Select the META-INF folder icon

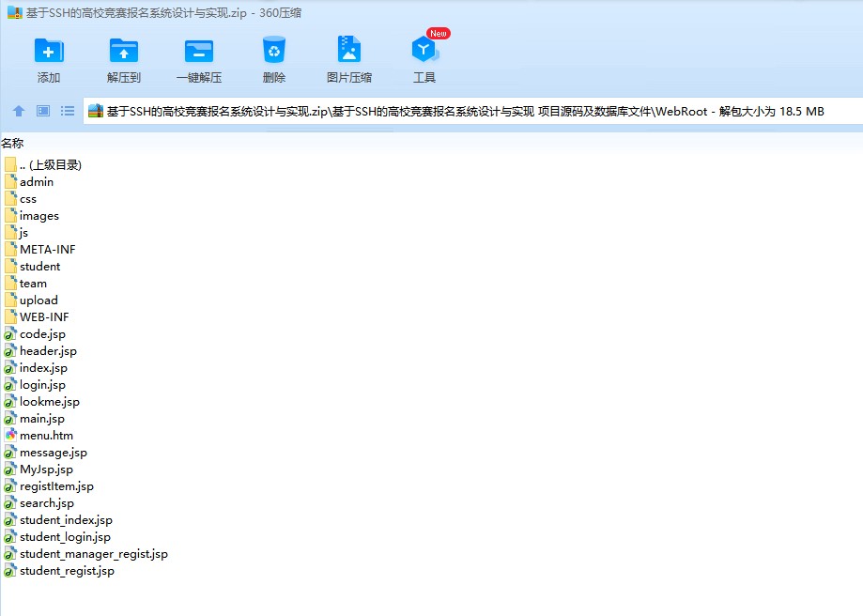tap(10, 250)
